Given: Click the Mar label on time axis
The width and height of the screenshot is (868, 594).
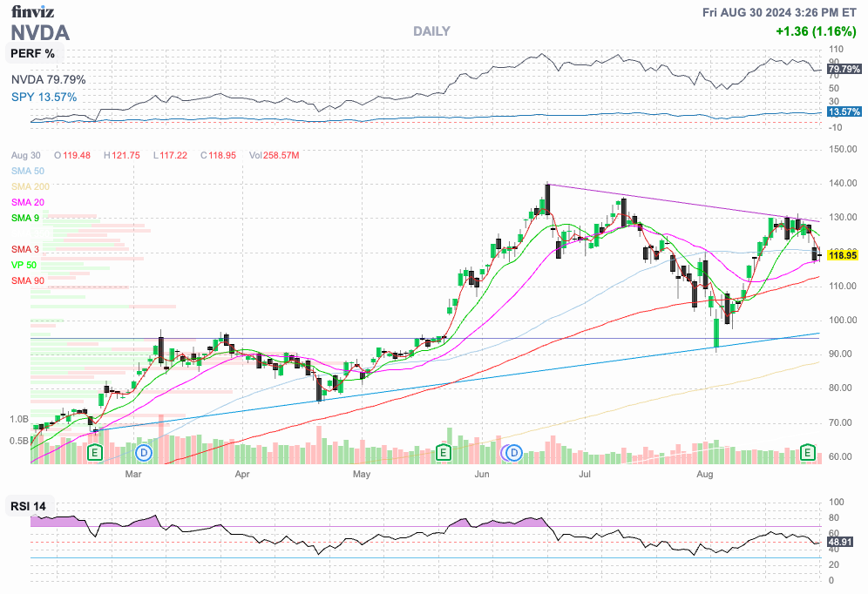Looking at the screenshot, I should [x=133, y=474].
